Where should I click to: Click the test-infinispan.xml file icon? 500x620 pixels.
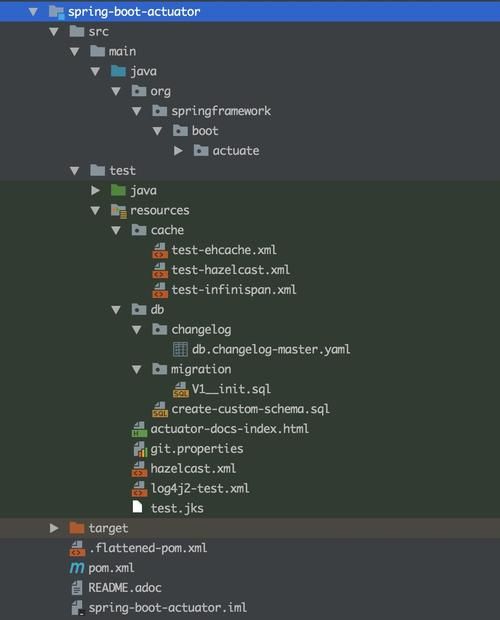coord(160,290)
